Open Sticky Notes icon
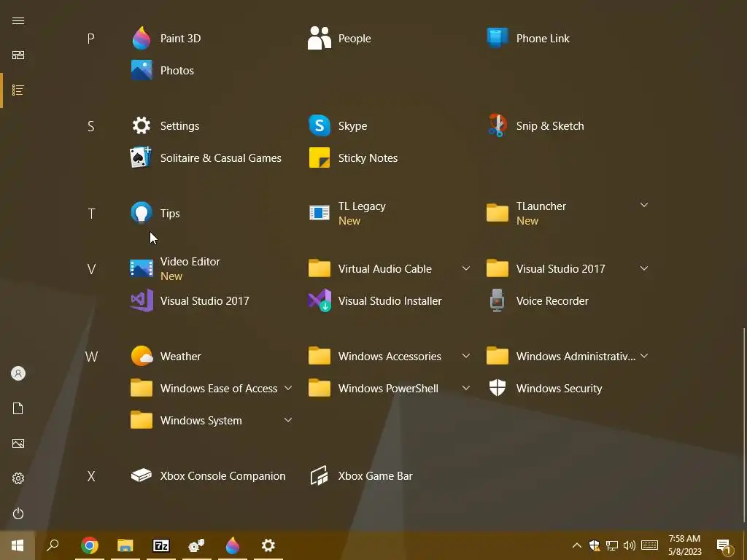This screenshot has width=747, height=560. click(320, 157)
